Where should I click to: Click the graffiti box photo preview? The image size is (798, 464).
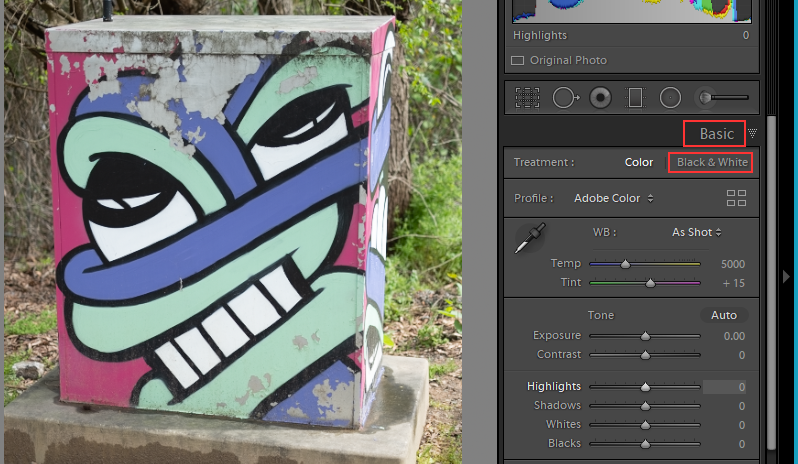[233, 232]
